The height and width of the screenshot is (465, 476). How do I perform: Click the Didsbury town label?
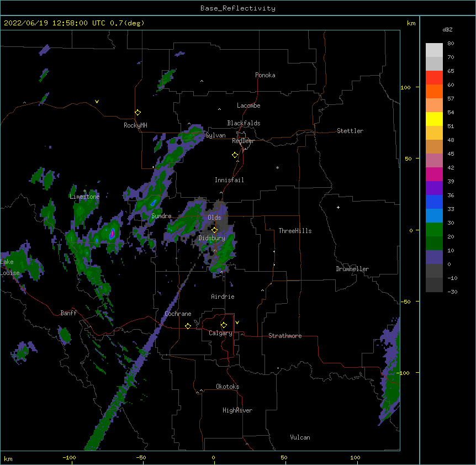tap(212, 238)
